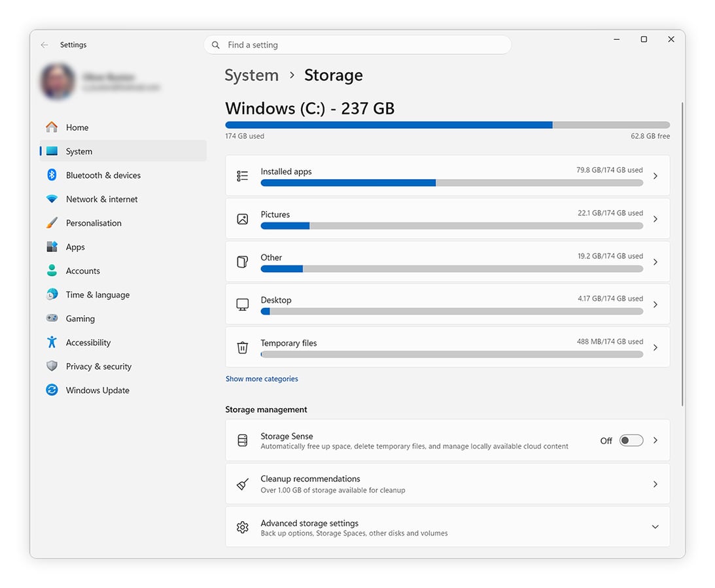Click the back arrow in title bar
Screen dimensions: 715x588
coord(44,44)
